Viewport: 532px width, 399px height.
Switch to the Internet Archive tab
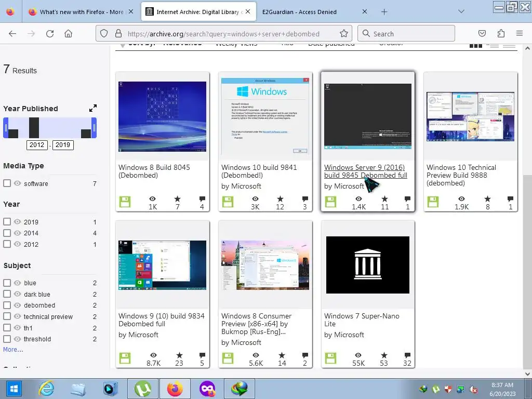198,12
